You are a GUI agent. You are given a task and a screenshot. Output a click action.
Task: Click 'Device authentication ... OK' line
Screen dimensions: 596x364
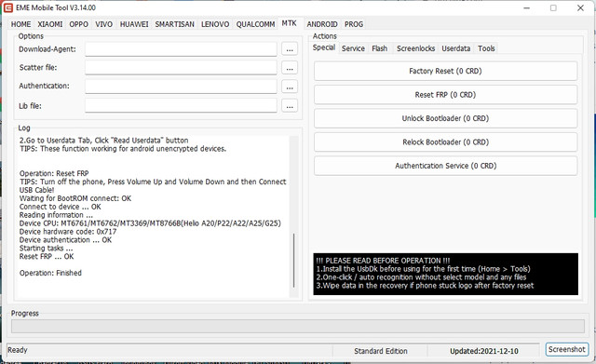[x=66, y=240]
